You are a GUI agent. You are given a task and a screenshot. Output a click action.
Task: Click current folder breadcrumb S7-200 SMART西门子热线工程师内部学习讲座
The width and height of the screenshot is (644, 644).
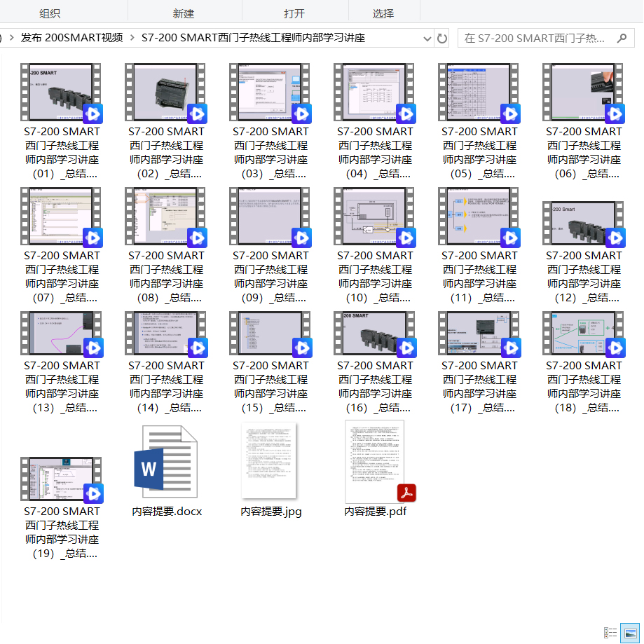point(254,38)
